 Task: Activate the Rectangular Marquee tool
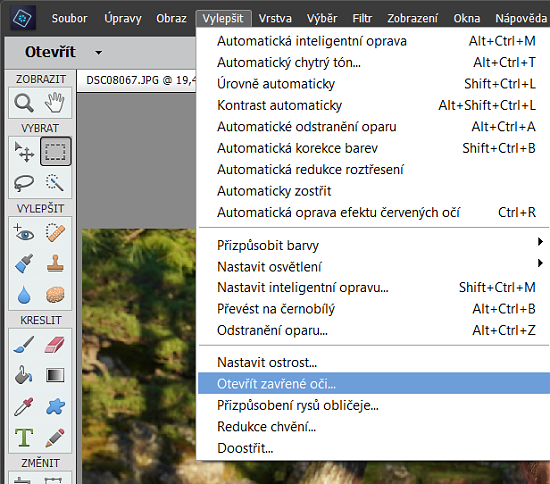click(55, 152)
